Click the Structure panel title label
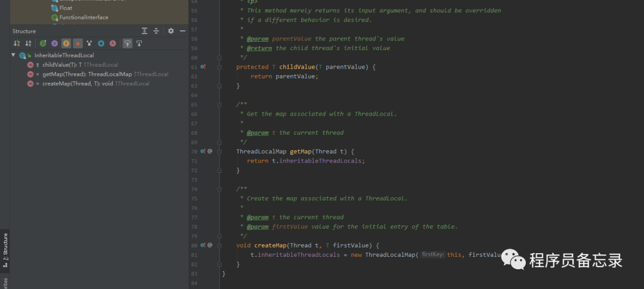The height and width of the screenshot is (289, 644). coord(24,31)
